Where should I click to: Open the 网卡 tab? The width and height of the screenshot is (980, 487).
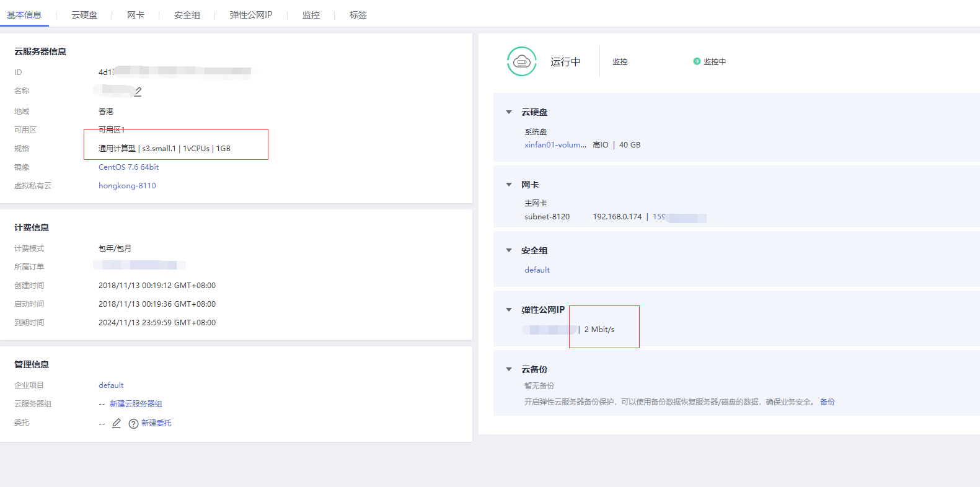coord(136,15)
